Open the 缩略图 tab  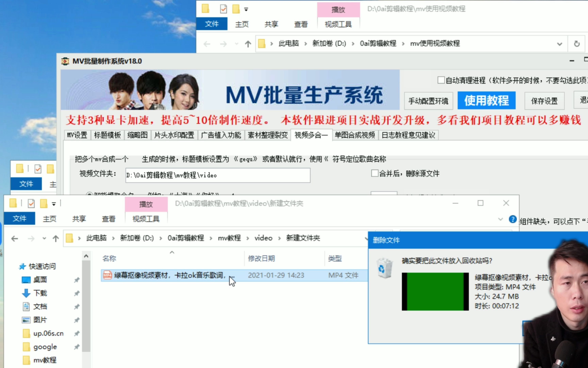[137, 135]
